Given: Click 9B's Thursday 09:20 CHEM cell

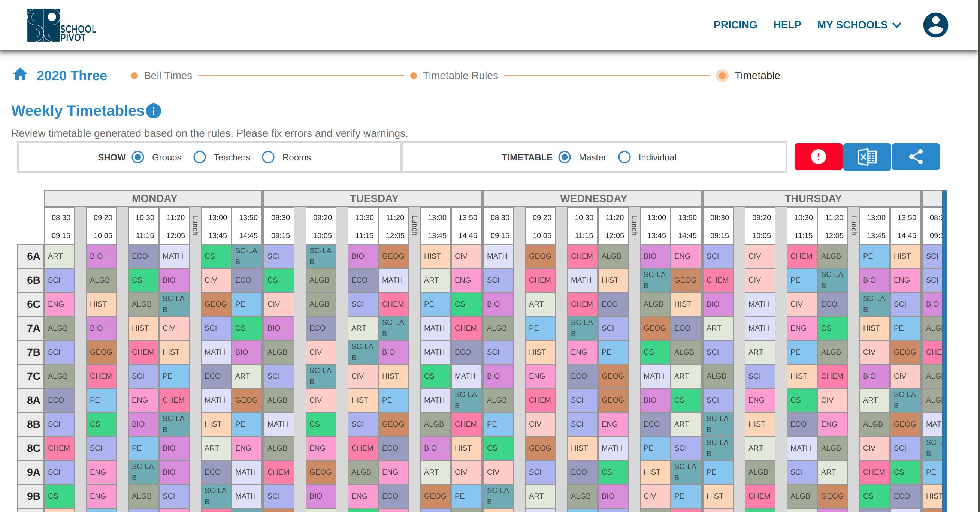Looking at the screenshot, I should pos(760,496).
